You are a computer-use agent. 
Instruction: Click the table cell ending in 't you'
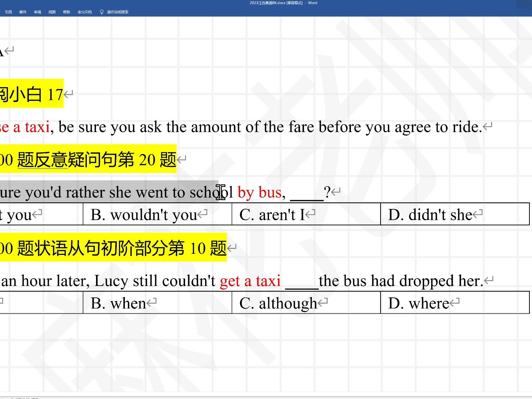tap(41, 214)
